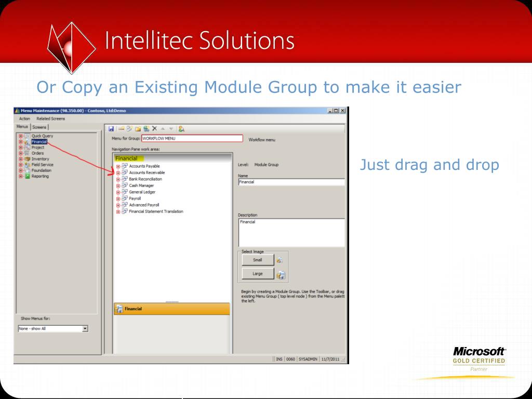The width and height of the screenshot is (532, 399).
Task: Click the icon on the orange Financial bar
Action: click(x=119, y=309)
